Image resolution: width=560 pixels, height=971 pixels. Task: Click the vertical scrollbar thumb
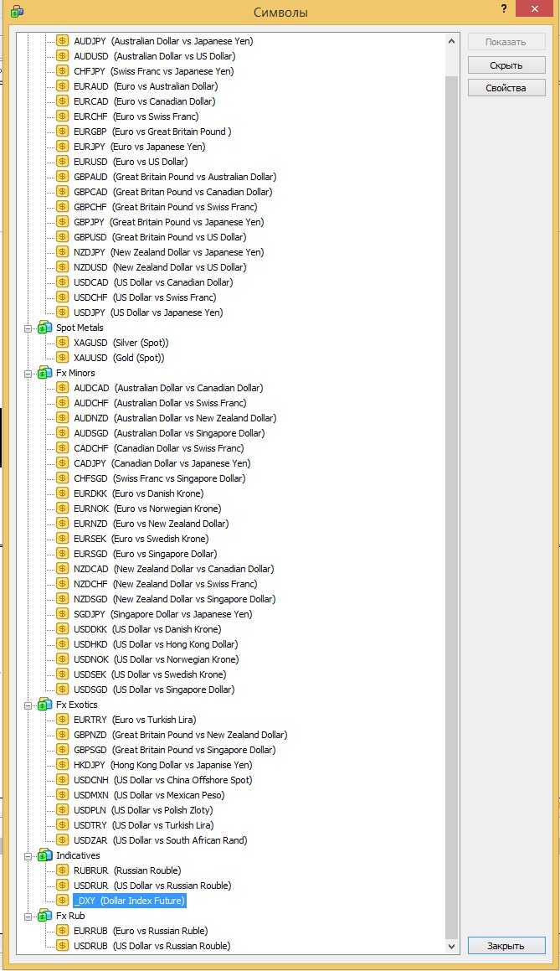pos(451,507)
